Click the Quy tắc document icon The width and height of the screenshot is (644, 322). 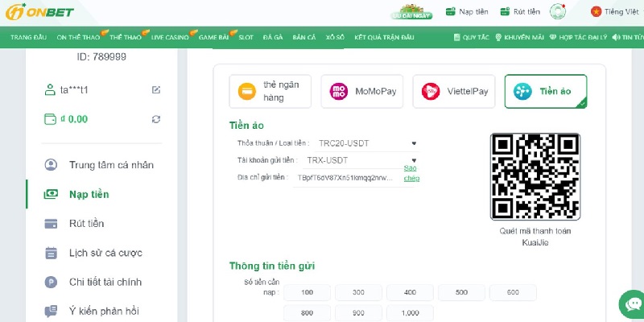tap(456, 37)
